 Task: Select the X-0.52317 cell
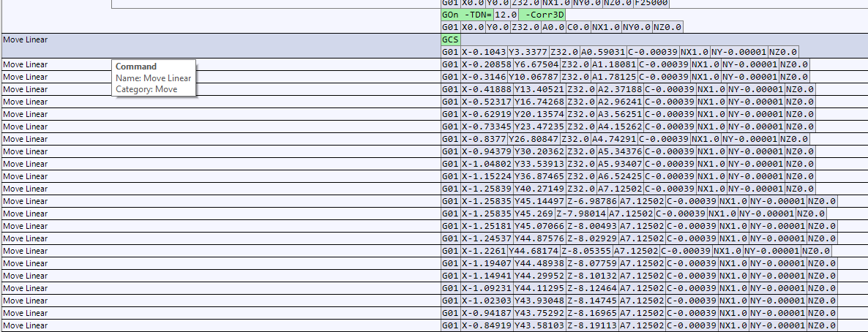tap(487, 102)
